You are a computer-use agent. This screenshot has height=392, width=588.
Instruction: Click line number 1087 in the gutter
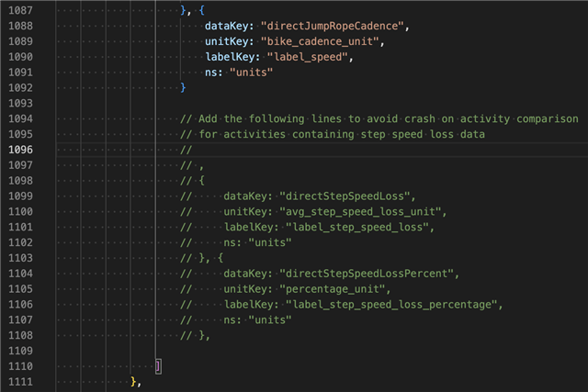click(20, 9)
